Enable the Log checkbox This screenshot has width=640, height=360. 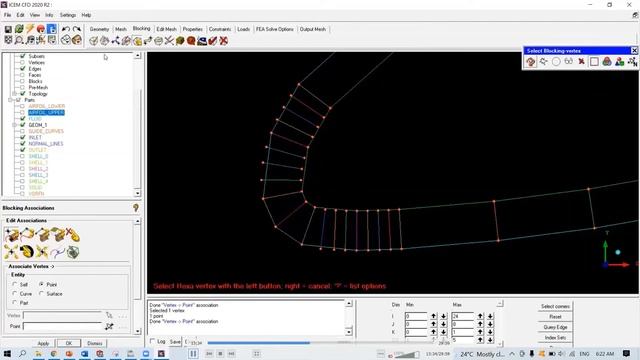point(153,341)
